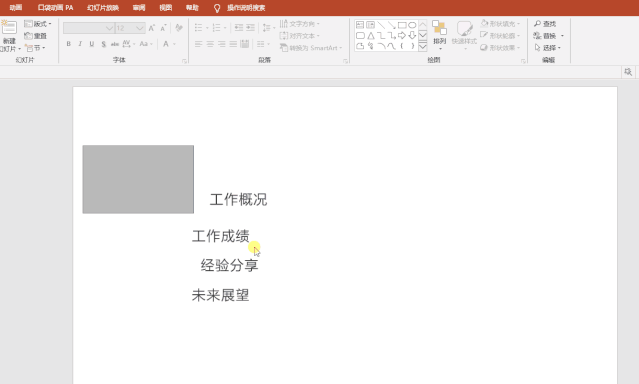Open the Font dialog launcher
639x384 pixels.
(x=184, y=61)
